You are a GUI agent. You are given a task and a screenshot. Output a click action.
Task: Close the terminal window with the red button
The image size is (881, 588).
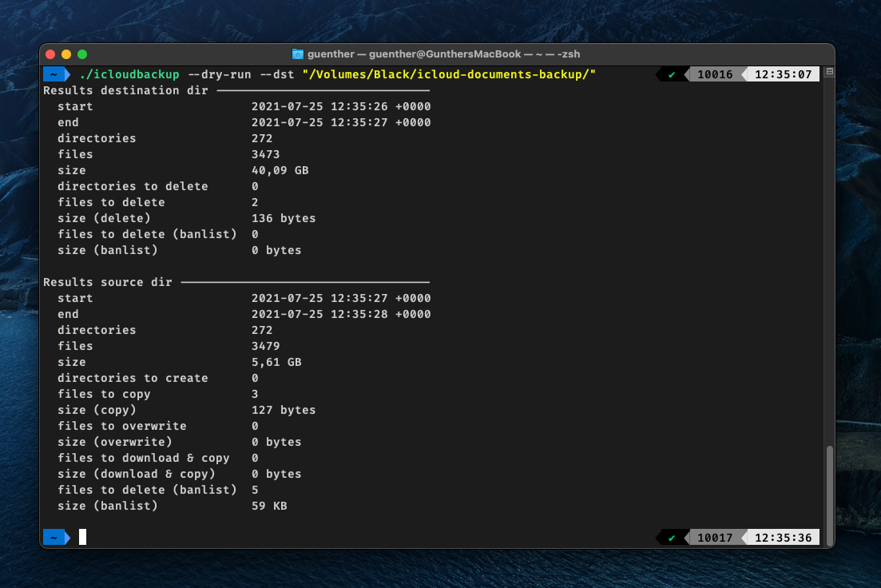(50, 54)
